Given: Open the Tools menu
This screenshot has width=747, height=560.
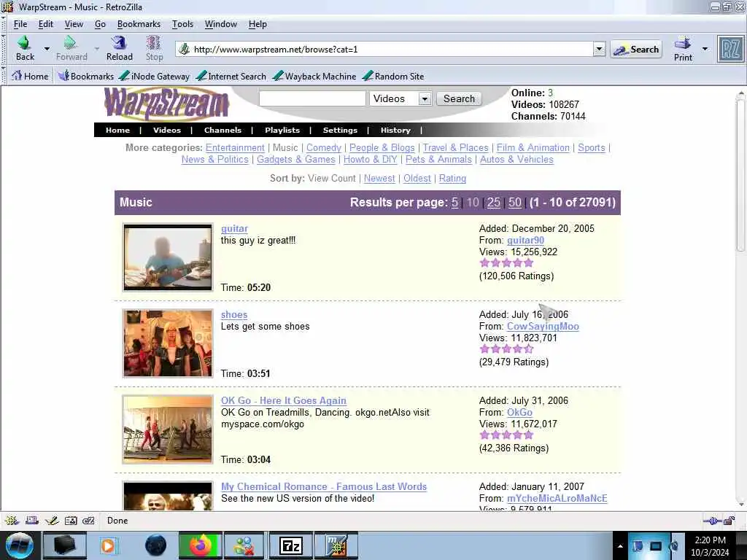Looking at the screenshot, I should [x=182, y=24].
